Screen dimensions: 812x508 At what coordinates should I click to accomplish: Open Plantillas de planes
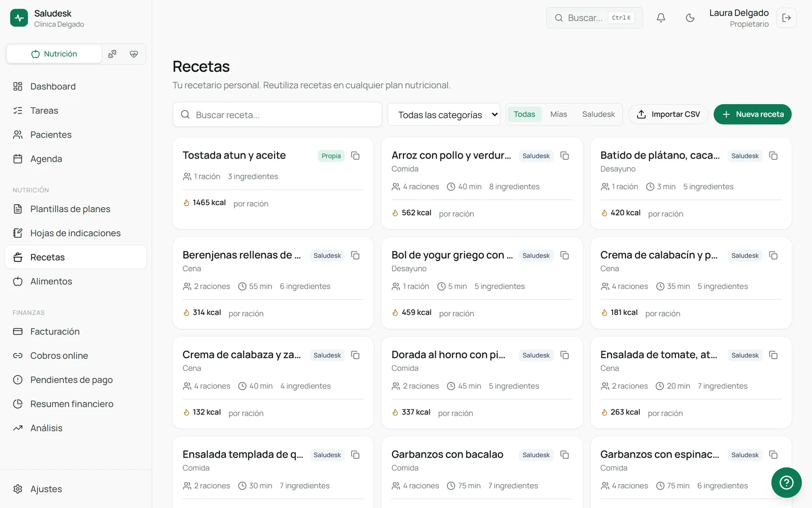tap(76, 209)
